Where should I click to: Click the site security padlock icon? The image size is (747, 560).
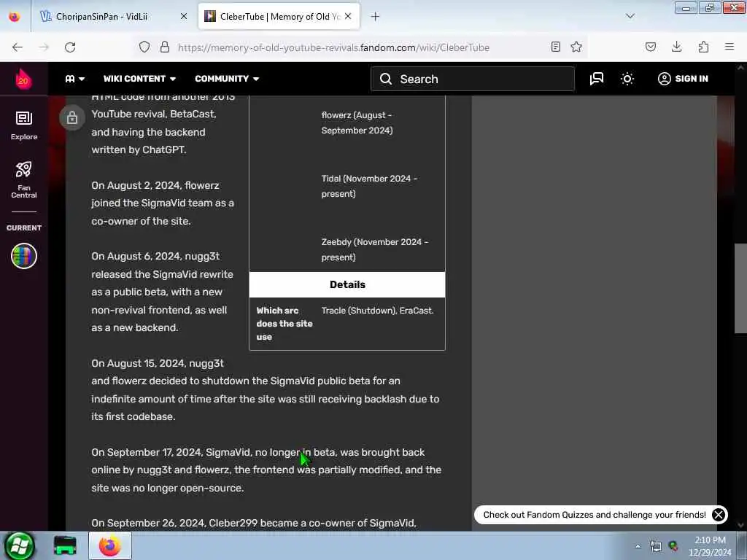[165, 47]
